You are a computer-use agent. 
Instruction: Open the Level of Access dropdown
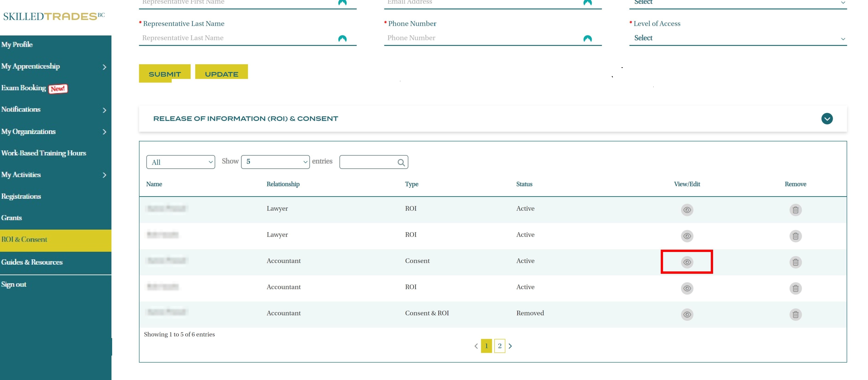738,38
